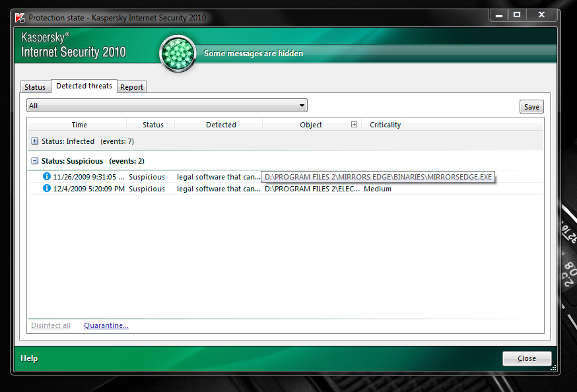Click info icon on 11/26/2009 suspicious row
Viewport: 577px width, 392px height.
(x=47, y=176)
